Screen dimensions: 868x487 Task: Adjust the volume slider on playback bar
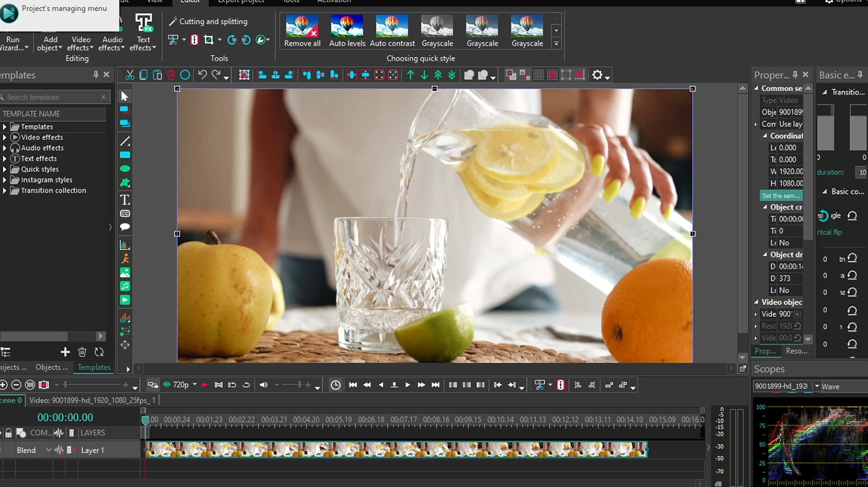[292, 385]
